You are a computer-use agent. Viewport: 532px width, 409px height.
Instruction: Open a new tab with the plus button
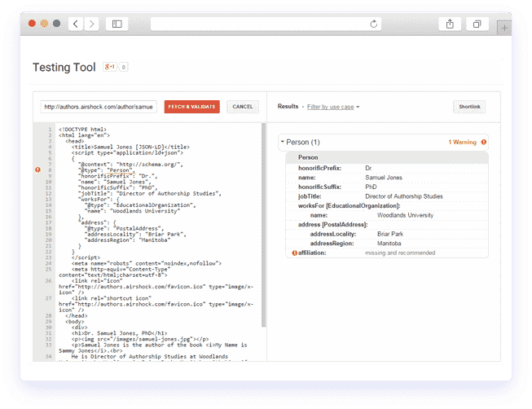click(x=504, y=27)
